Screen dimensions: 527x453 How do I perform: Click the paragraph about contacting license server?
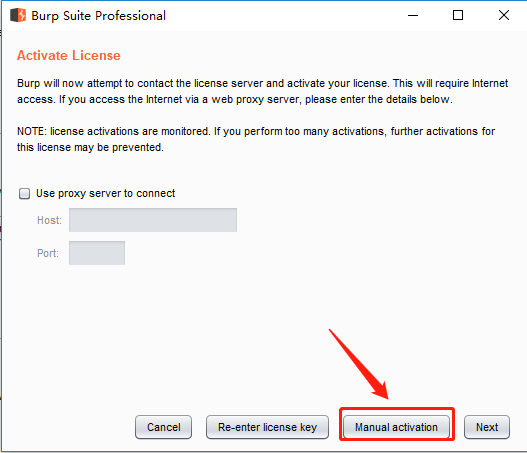pos(262,91)
